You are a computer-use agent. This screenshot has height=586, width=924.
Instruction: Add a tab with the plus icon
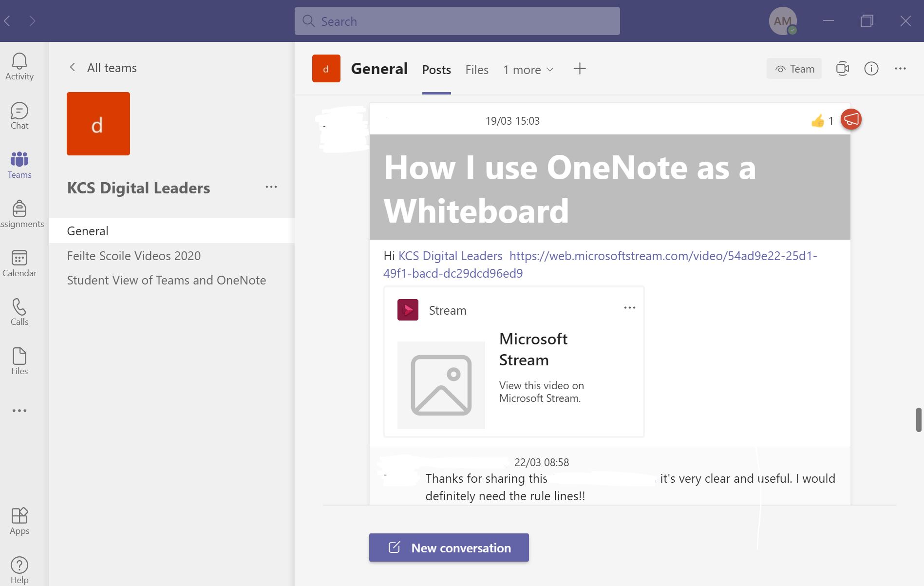click(x=580, y=69)
